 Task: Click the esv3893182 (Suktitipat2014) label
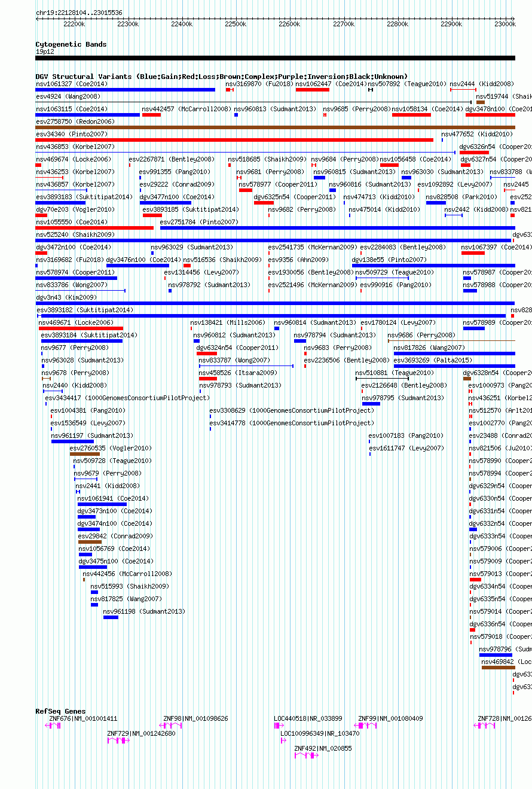(x=85, y=310)
